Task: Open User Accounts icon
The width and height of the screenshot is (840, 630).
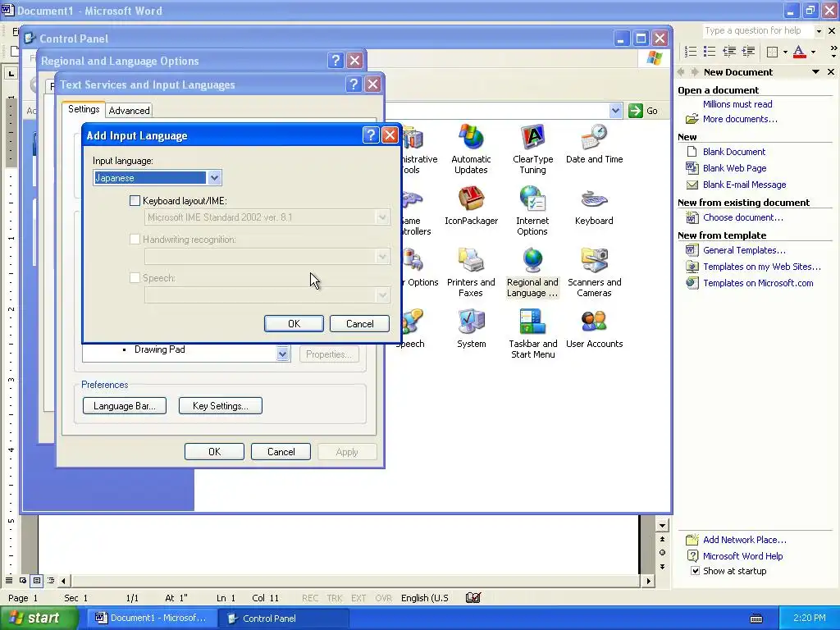Action: click(x=594, y=330)
